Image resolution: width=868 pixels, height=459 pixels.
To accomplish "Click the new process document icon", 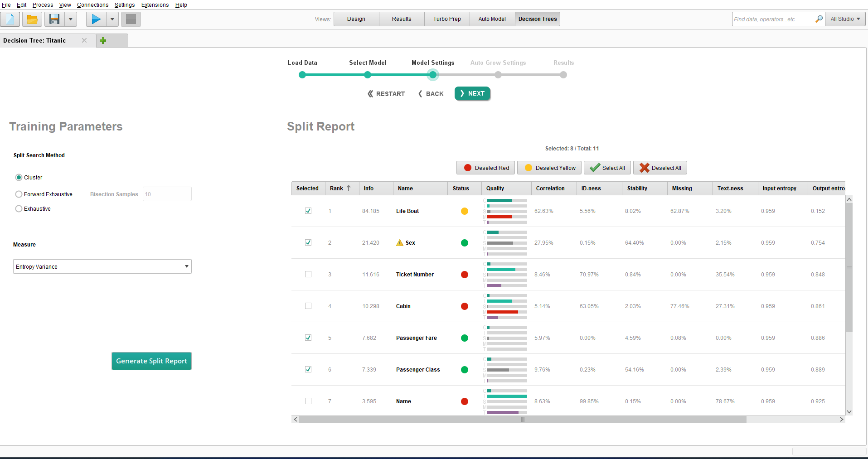I will (10, 19).
